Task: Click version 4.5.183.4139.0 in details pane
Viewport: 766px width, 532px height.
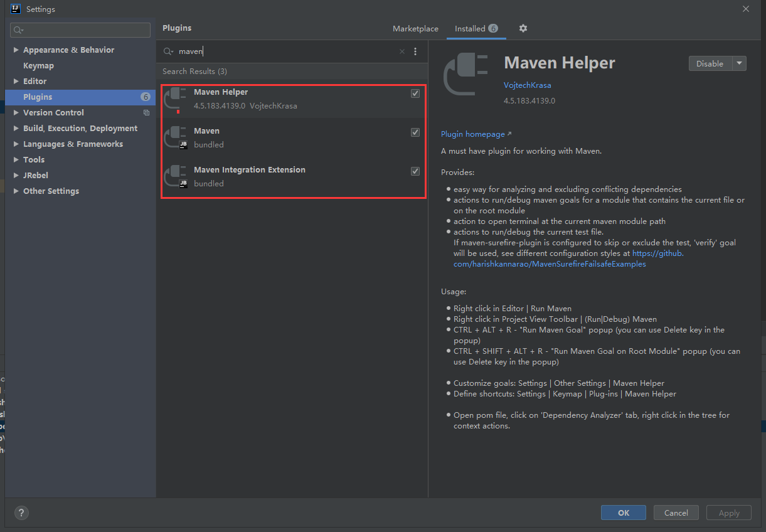Action: pos(529,100)
